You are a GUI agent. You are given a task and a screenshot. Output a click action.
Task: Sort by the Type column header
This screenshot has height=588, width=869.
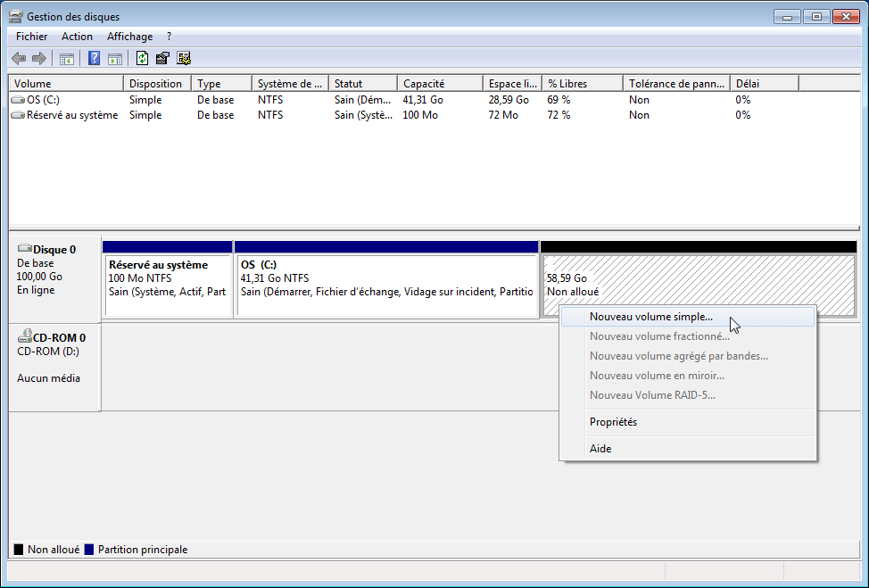[221, 84]
